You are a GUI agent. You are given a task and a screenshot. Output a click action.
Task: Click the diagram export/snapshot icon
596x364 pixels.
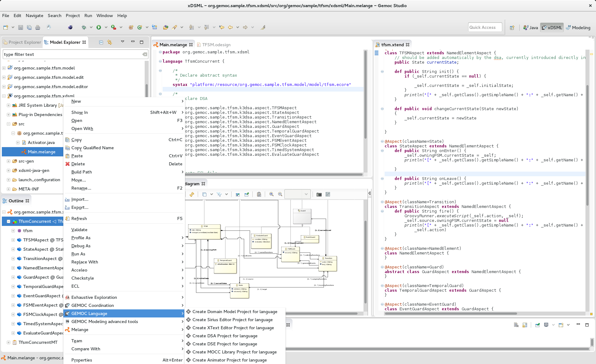tap(319, 194)
